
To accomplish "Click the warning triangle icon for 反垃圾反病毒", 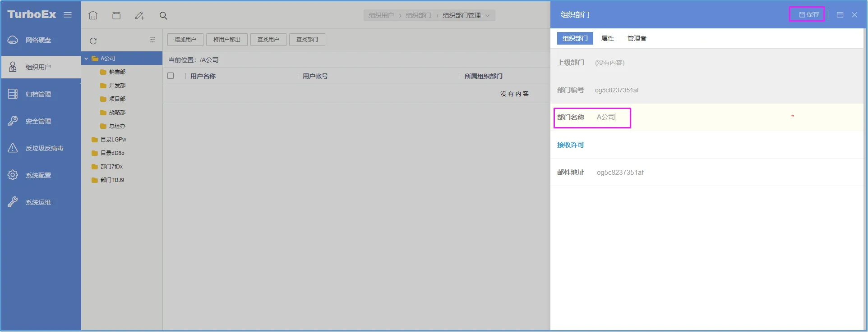I will click(x=13, y=148).
